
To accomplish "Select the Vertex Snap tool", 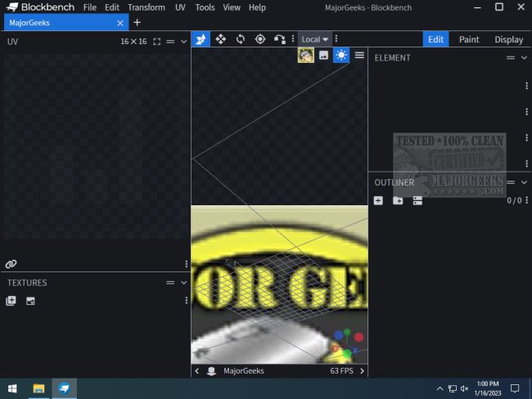I will coord(280,39).
